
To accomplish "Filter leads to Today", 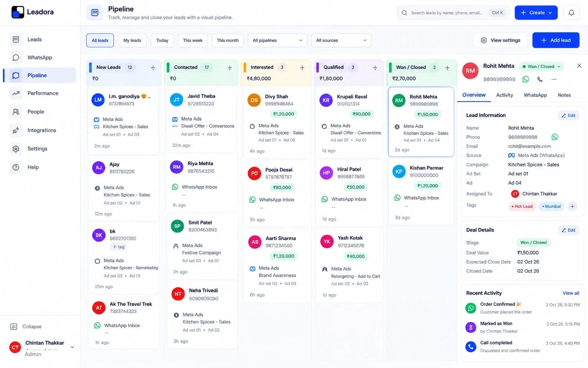I will [162, 40].
